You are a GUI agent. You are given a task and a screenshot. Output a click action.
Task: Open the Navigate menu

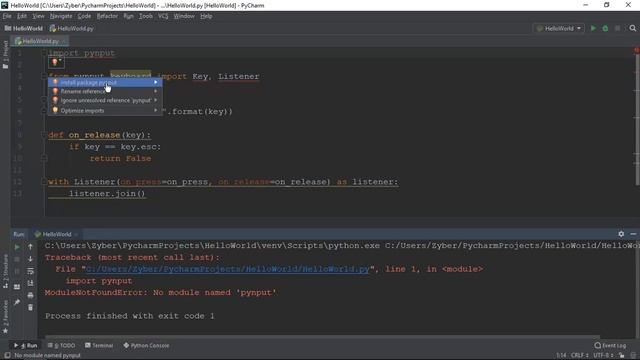click(61, 16)
